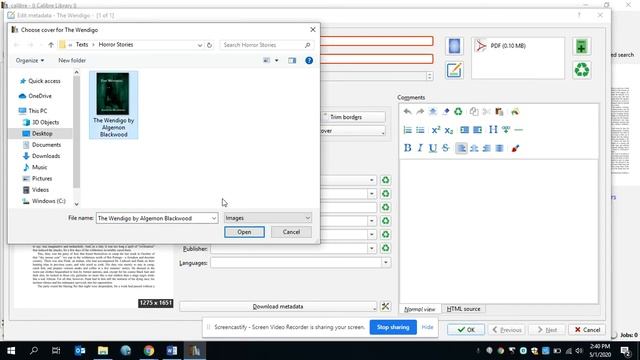Click the green clear icon beside Publisher
Screen dimensions: 640x360
click(385, 248)
